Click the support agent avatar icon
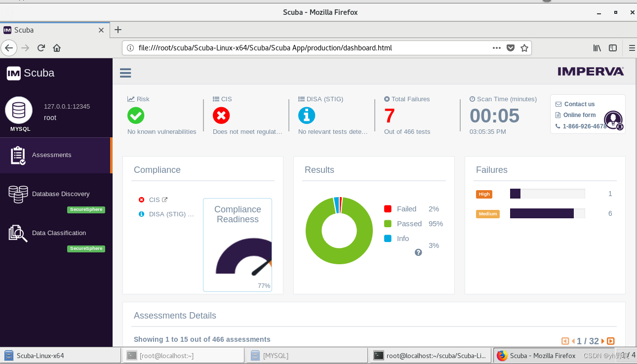The image size is (637, 364). coord(613,120)
